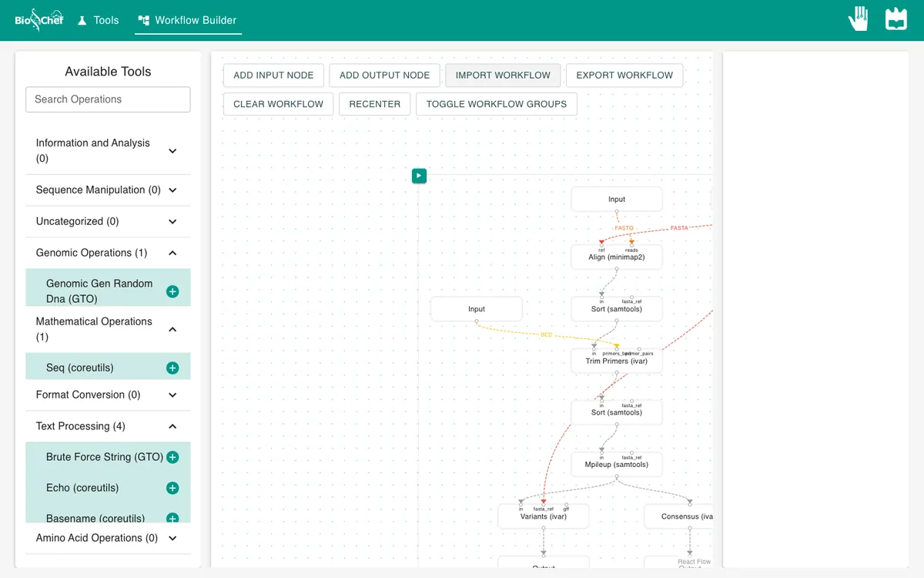Click Genomic Gen Random Dna (GTO) label
This screenshot has width=924, height=578.
point(99,291)
